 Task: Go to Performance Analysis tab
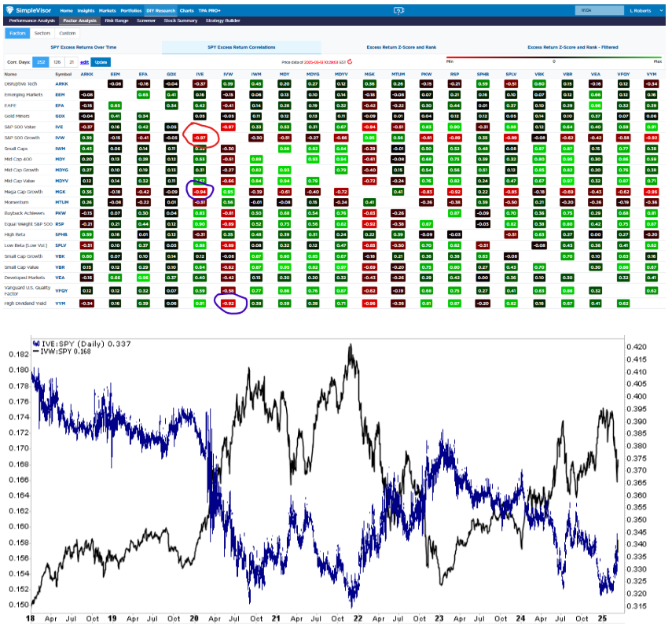(32, 20)
